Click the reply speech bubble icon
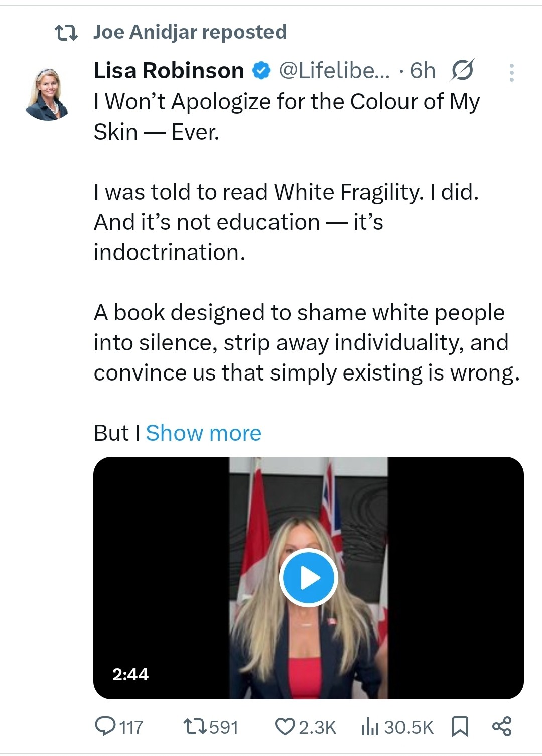Viewport: 542px width, 756px height. [105, 726]
